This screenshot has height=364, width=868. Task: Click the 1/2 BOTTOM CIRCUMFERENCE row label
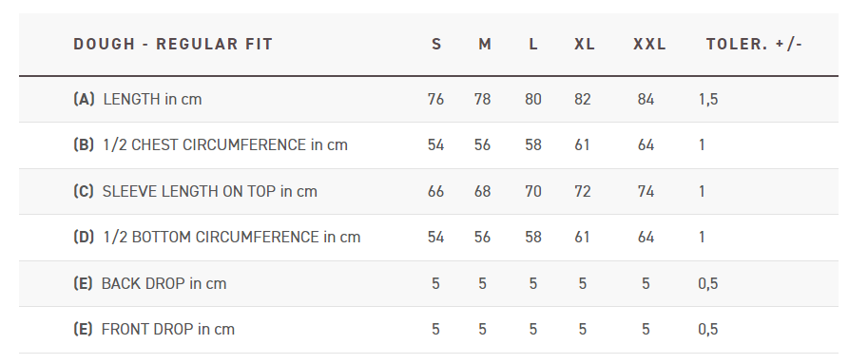[217, 238]
